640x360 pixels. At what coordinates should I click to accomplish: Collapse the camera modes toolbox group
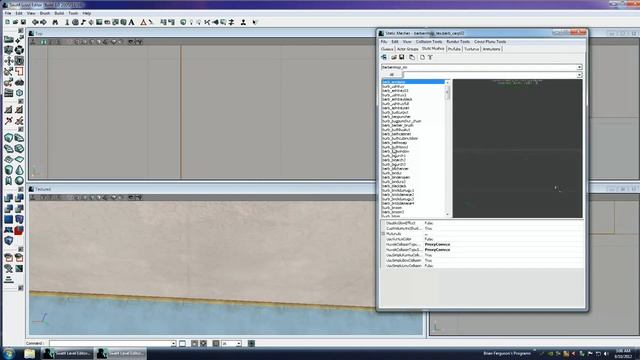(x=20, y=31)
